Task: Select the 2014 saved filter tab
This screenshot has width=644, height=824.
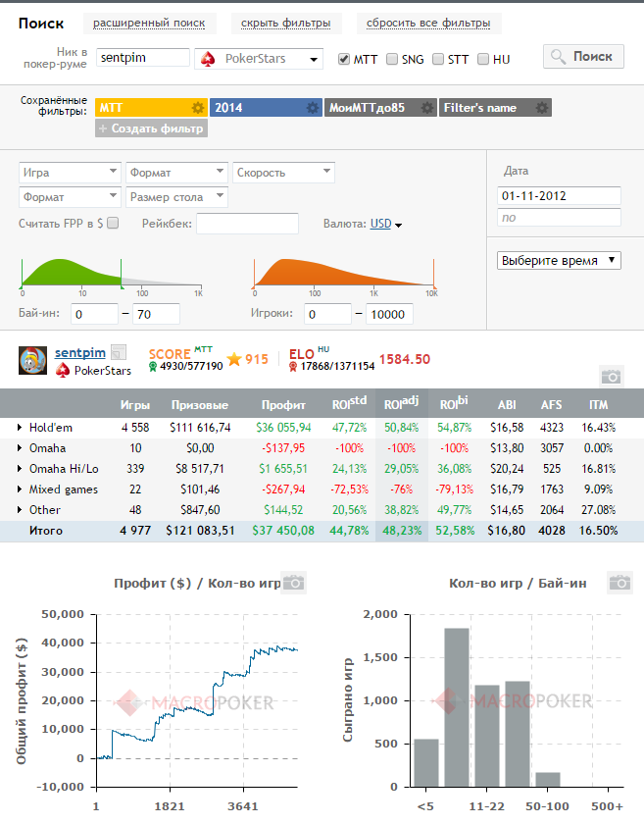Action: pyautogui.click(x=258, y=108)
